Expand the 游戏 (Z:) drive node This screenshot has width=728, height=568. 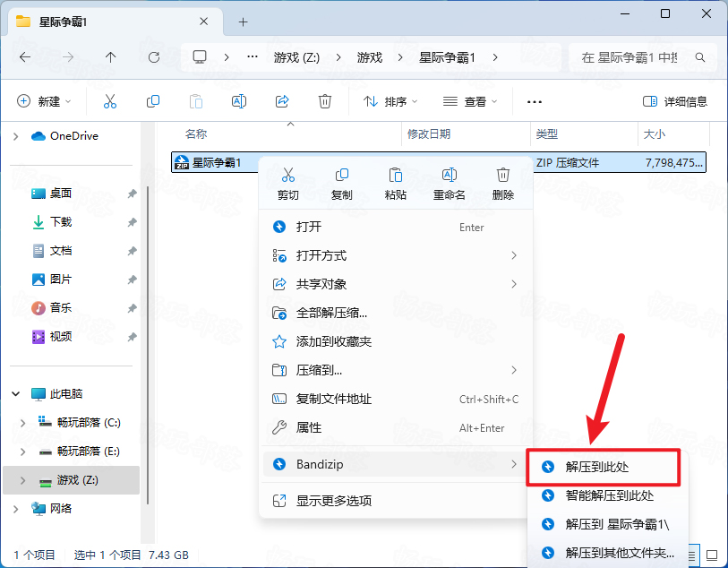(22, 480)
